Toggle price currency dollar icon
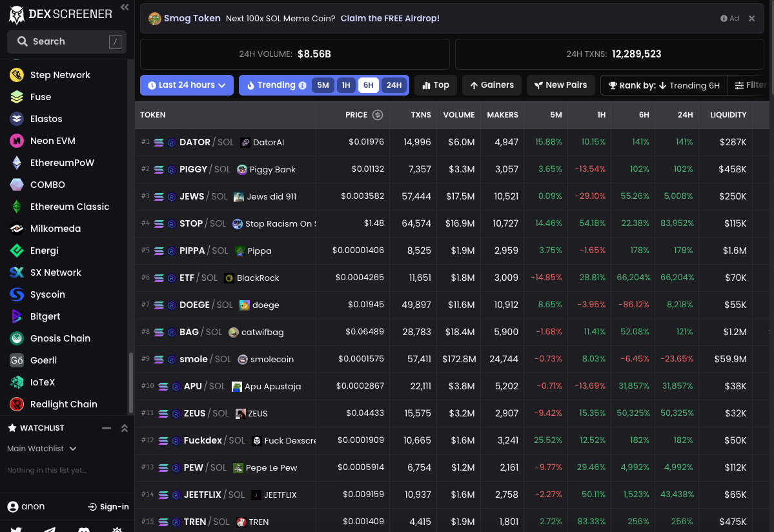Viewport: 774px width, 532px height. 378,115
